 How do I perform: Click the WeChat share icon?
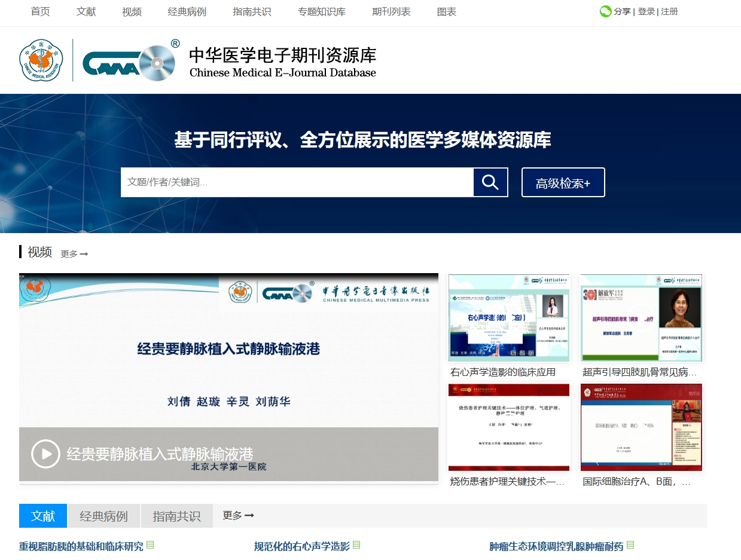[x=606, y=11]
